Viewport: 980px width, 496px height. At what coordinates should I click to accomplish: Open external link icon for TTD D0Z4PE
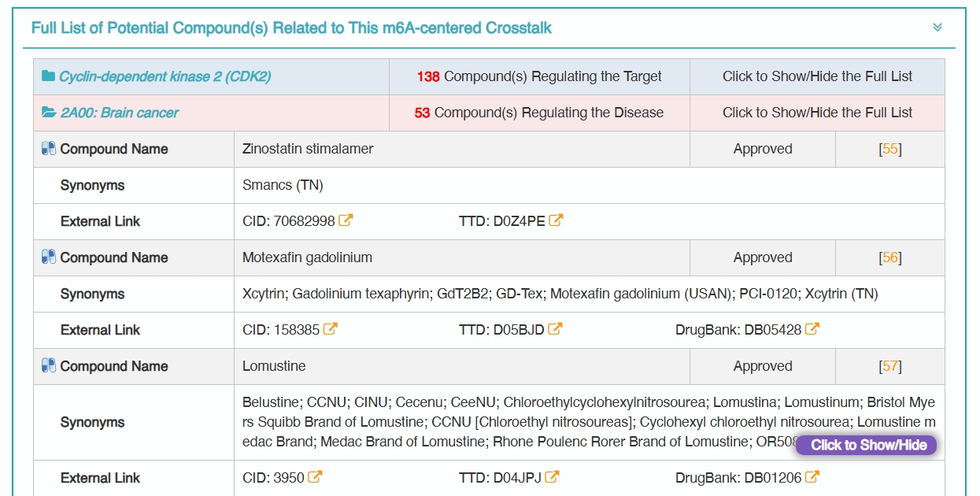[x=556, y=221]
